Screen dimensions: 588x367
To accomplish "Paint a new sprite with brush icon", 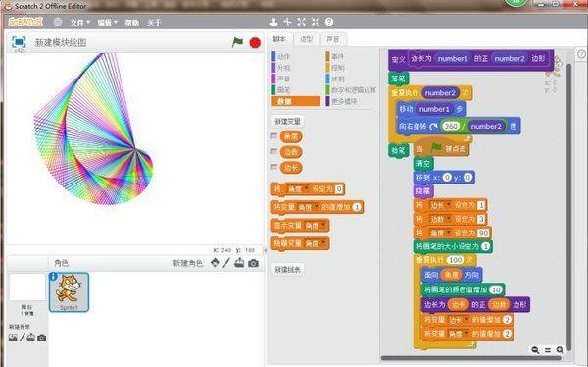I will pos(226,263).
